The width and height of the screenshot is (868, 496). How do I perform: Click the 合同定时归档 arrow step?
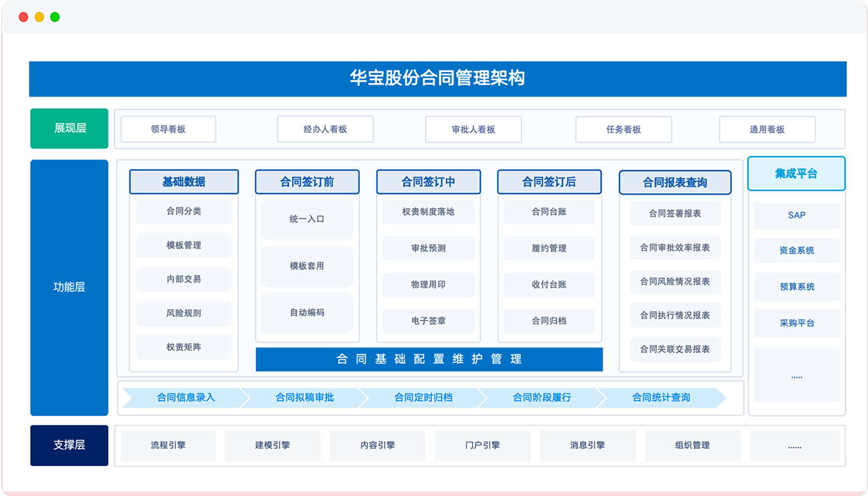tap(424, 398)
